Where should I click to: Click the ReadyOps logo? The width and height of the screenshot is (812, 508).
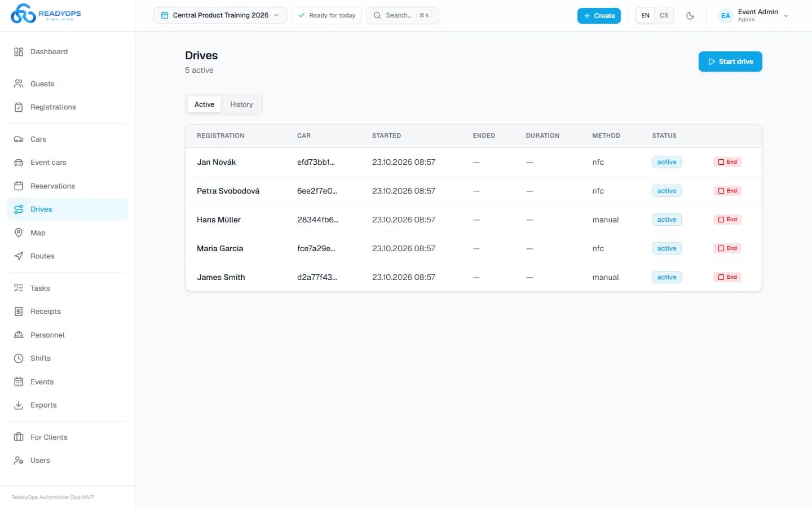point(46,14)
